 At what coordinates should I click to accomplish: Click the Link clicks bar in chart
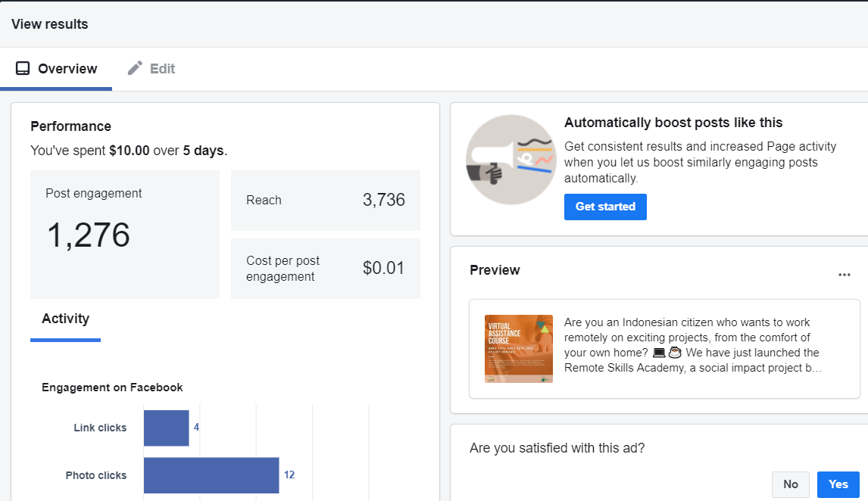166,428
